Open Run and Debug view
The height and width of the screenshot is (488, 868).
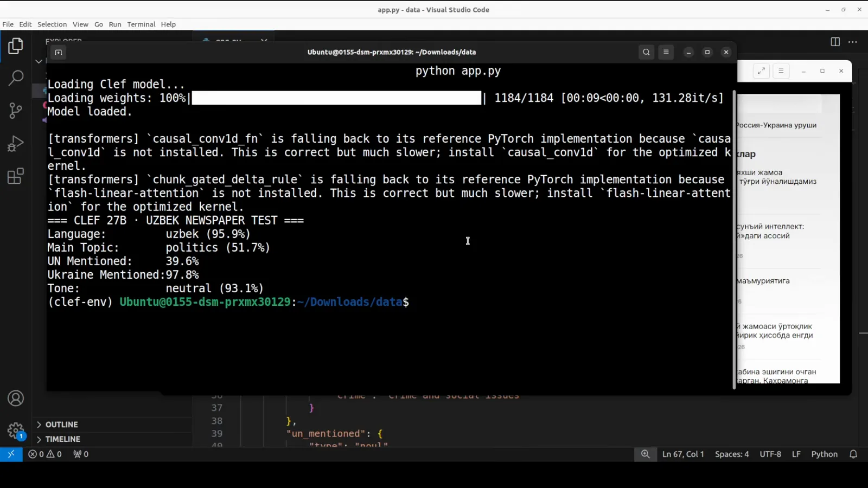pos(16,144)
